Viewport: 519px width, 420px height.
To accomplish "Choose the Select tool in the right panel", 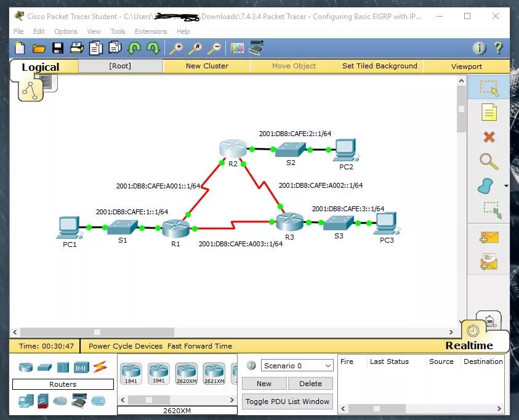I will [489, 87].
